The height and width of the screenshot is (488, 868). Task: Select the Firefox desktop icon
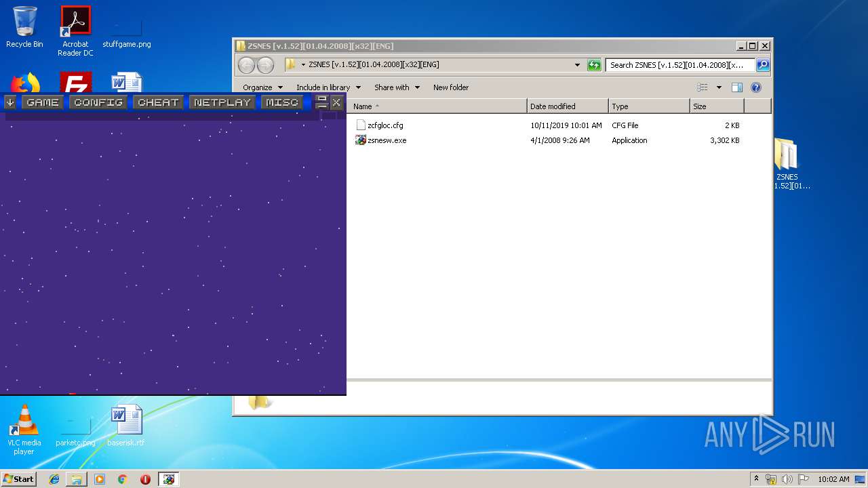[25, 84]
